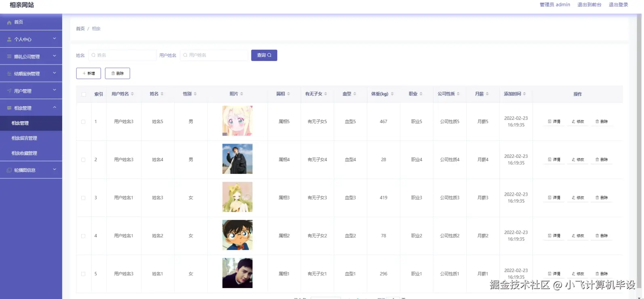Click the paper-plane icon beside 用户管理
Image resolution: width=644 pixels, height=299 pixels.
(9, 91)
